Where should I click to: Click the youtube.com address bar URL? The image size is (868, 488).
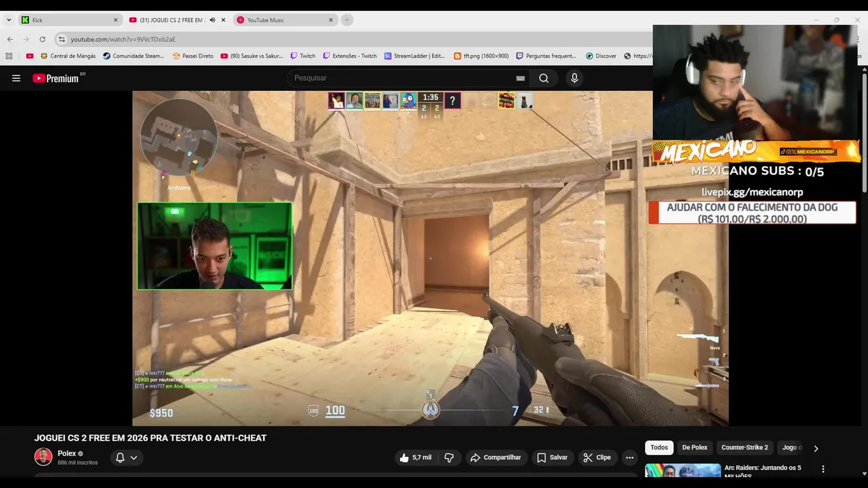click(x=123, y=39)
